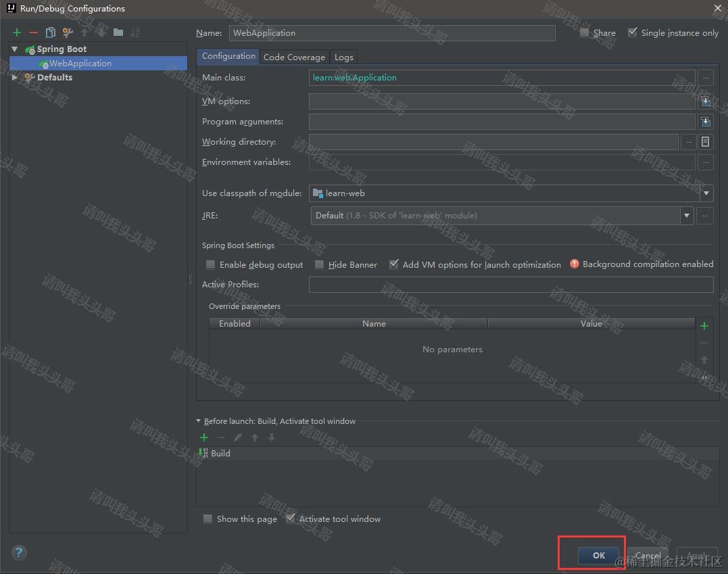Add an override parameter
Image resolution: width=728 pixels, height=574 pixels.
click(x=704, y=325)
